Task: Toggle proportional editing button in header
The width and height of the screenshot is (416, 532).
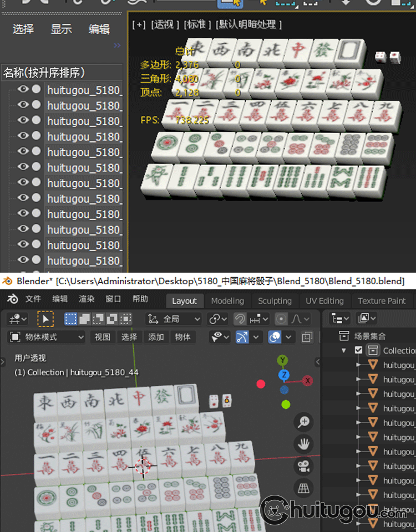Action: point(281,319)
